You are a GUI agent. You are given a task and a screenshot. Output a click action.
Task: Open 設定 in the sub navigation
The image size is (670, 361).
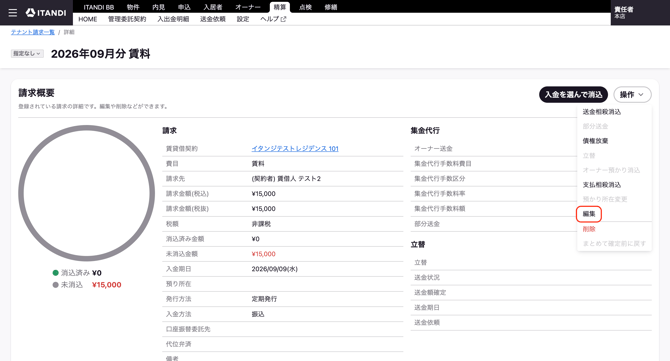[243, 19]
